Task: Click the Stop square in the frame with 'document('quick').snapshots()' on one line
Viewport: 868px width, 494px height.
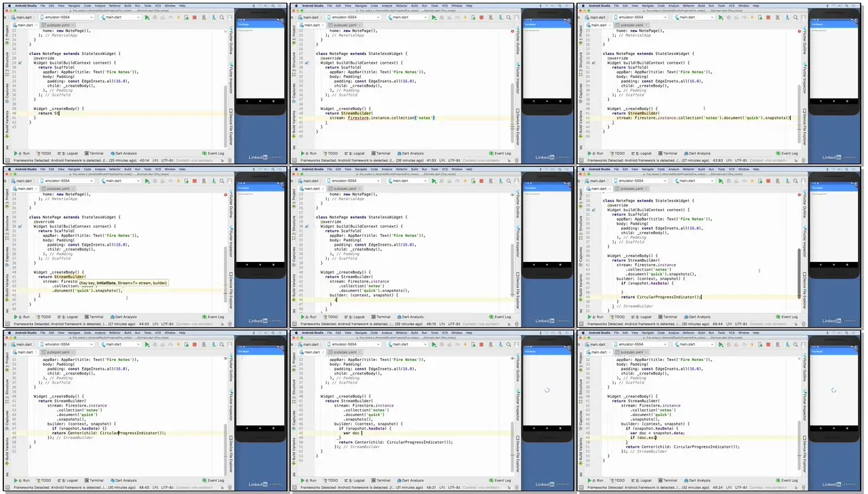Action: pyautogui.click(x=768, y=17)
